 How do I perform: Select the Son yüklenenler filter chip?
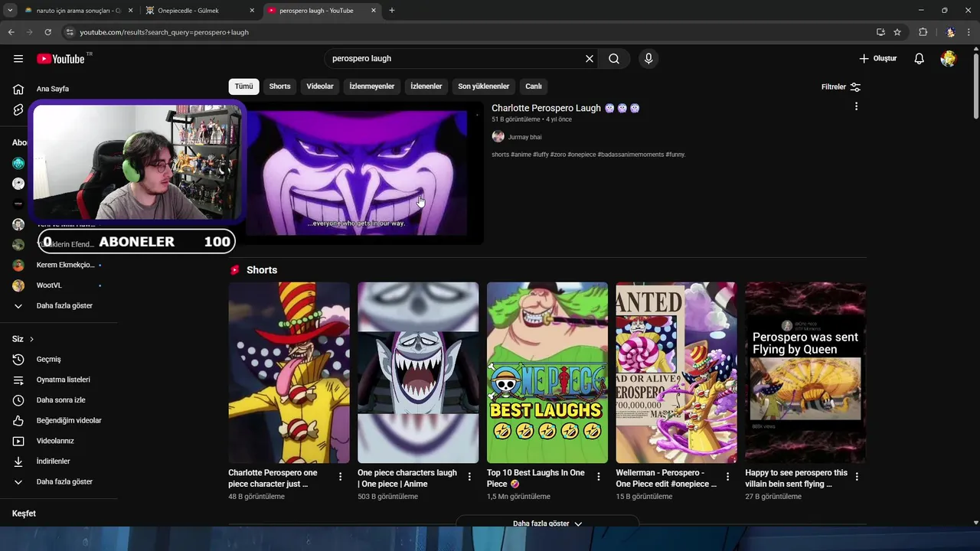click(x=484, y=86)
